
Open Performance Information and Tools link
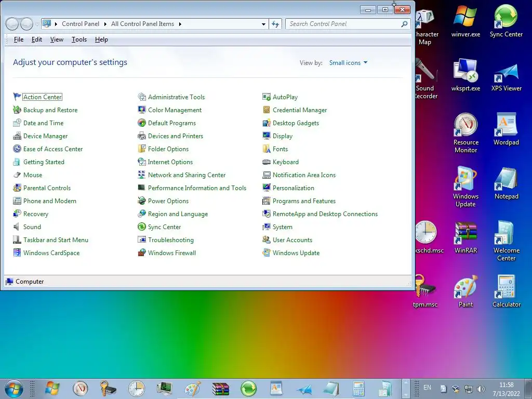tap(197, 188)
